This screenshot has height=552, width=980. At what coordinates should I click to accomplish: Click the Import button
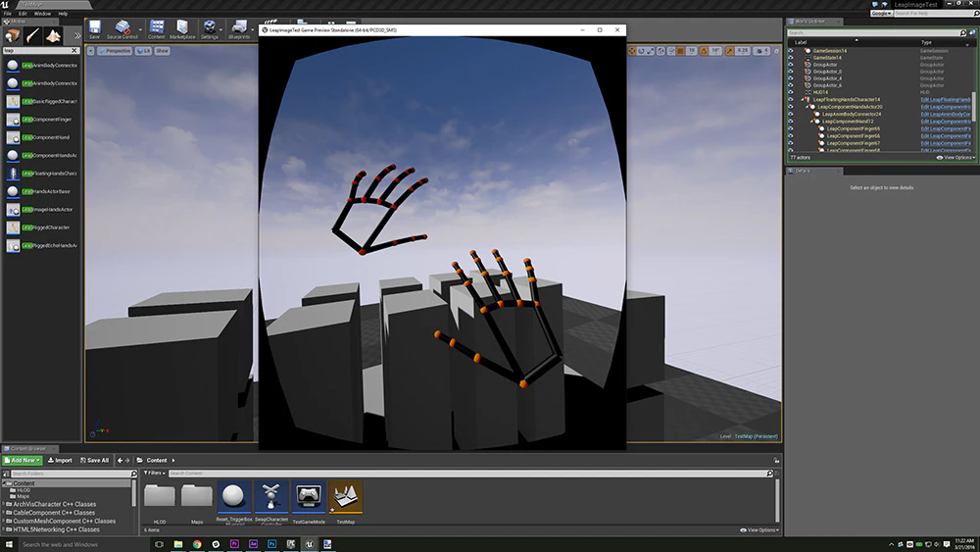point(60,460)
